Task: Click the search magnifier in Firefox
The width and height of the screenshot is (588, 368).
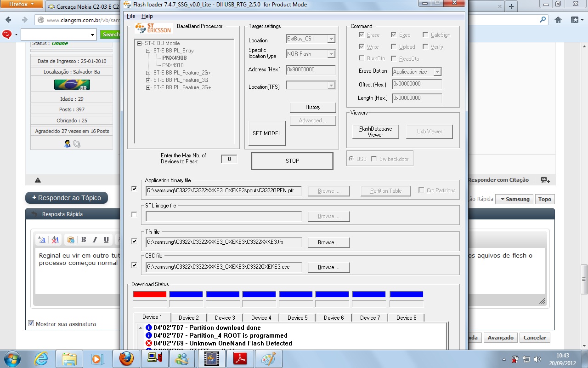Action: pos(543,20)
